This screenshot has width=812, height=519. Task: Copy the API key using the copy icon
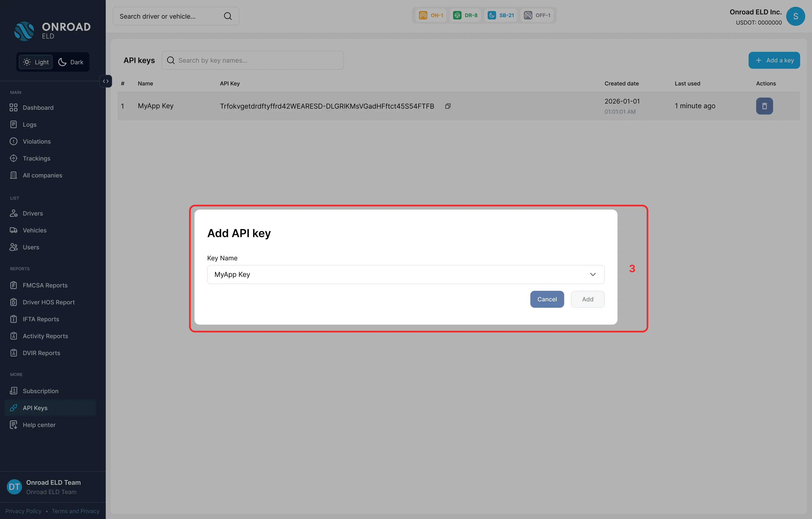(x=448, y=106)
